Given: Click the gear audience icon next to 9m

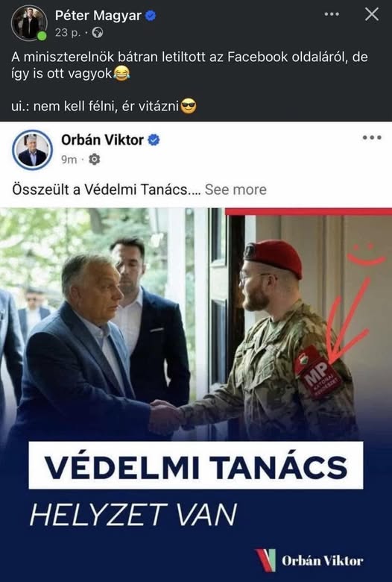Looking at the screenshot, I should 95,159.
